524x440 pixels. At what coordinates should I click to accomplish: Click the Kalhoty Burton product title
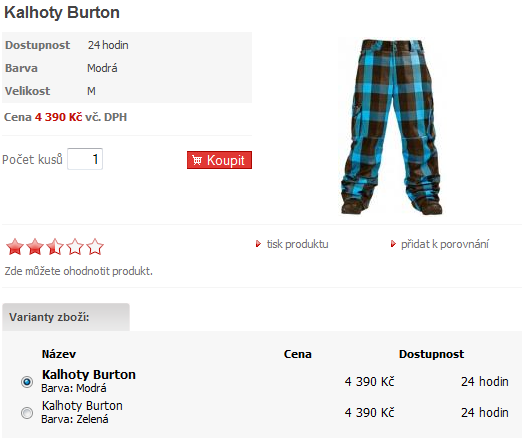[x=62, y=13]
